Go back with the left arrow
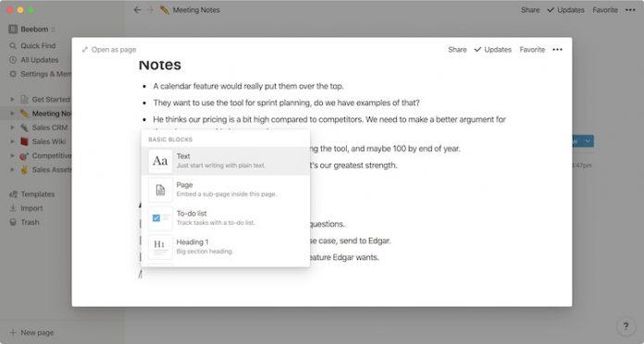The width and height of the screenshot is (644, 344). (x=137, y=10)
